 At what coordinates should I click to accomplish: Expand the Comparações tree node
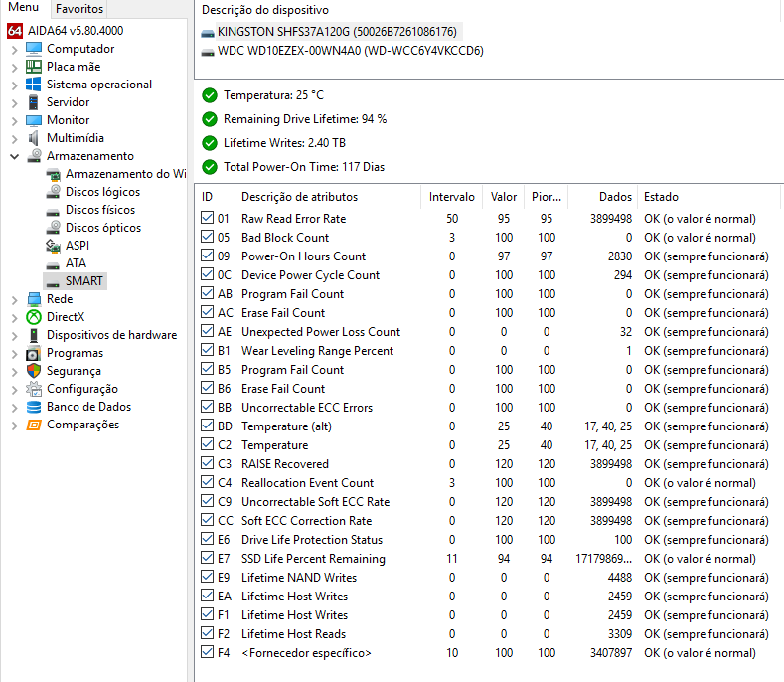point(15,426)
